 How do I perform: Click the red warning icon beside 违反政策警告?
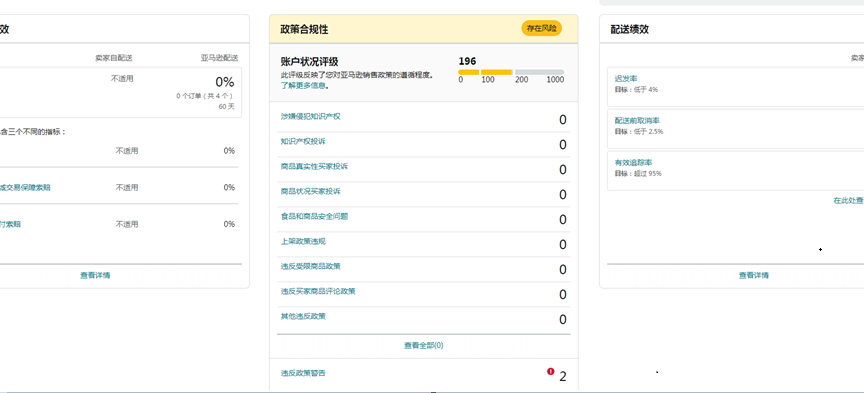click(x=550, y=372)
